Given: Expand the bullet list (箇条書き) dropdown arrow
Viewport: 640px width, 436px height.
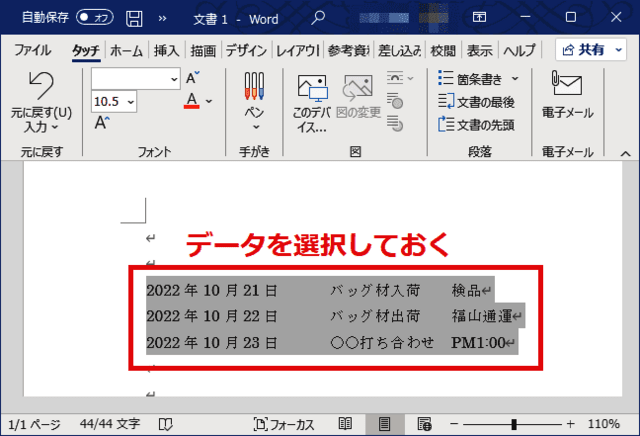Looking at the screenshot, I should pyautogui.click(x=515, y=78).
